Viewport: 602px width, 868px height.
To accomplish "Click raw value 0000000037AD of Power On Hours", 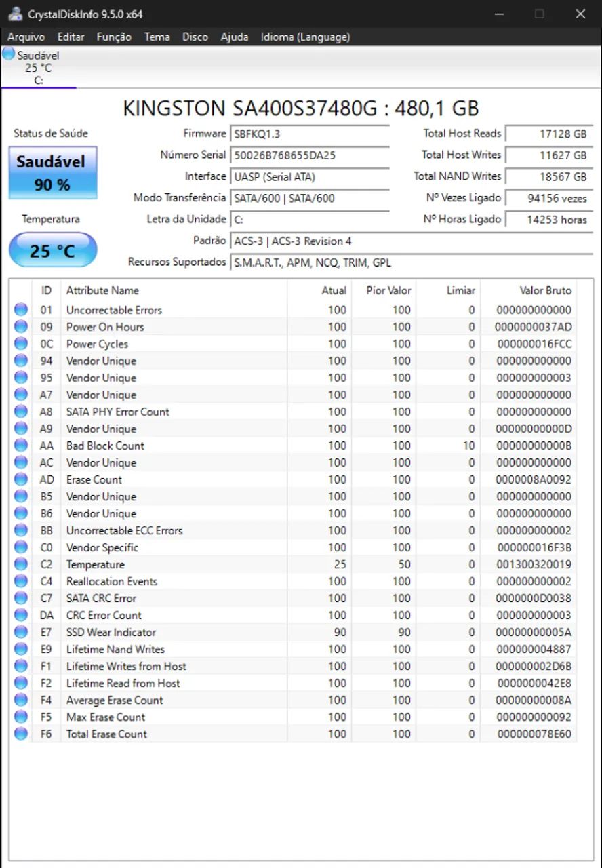I will click(x=533, y=327).
